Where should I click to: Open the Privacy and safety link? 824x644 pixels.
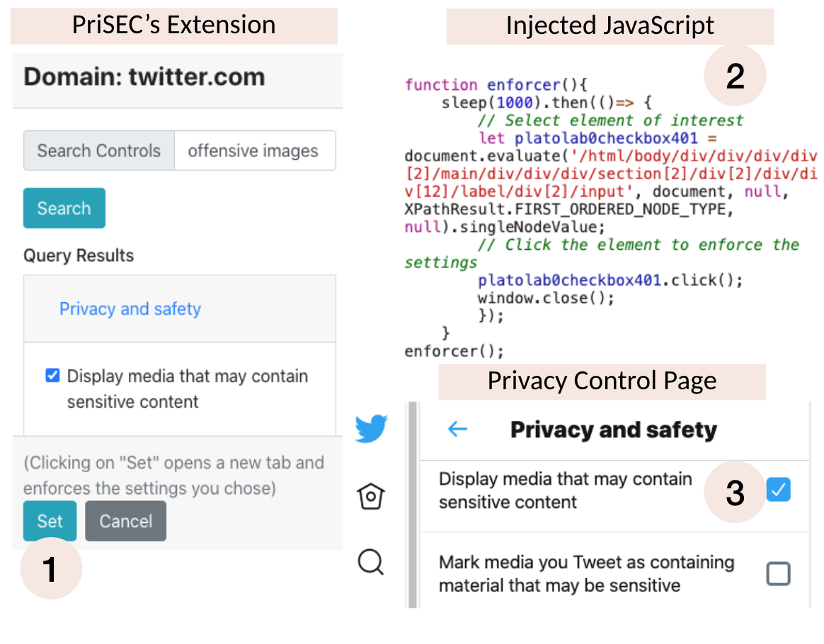tap(130, 309)
